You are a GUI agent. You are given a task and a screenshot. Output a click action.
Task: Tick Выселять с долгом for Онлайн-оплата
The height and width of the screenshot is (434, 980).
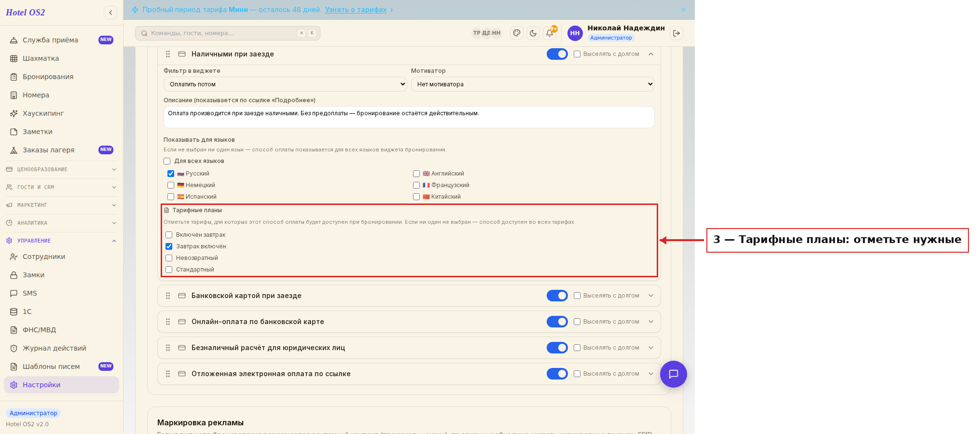[577, 322]
